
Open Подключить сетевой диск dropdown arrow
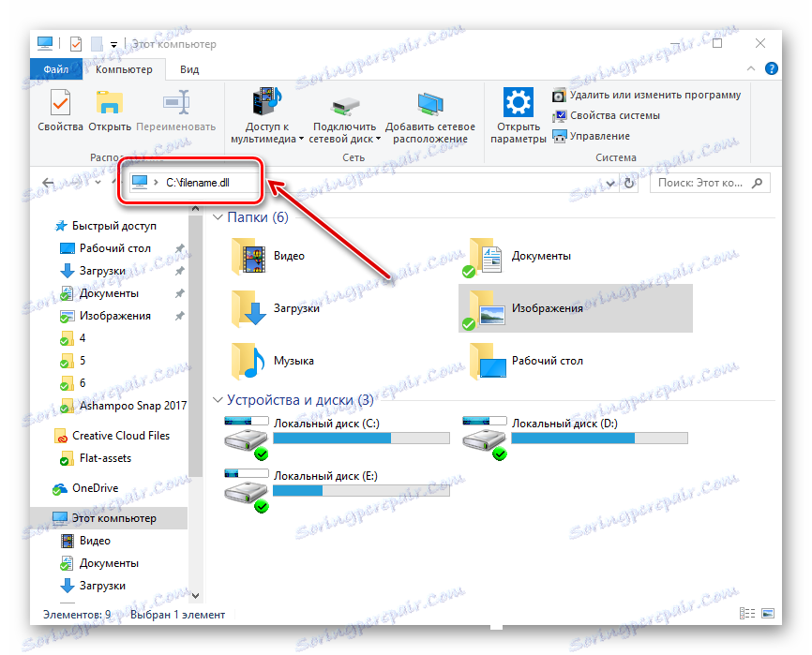click(x=378, y=140)
